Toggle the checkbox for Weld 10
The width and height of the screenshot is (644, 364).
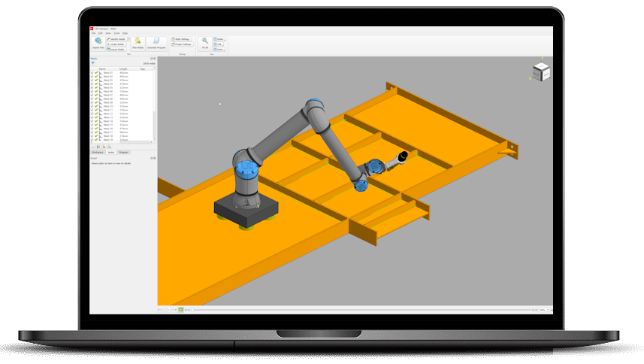pyautogui.click(x=92, y=106)
